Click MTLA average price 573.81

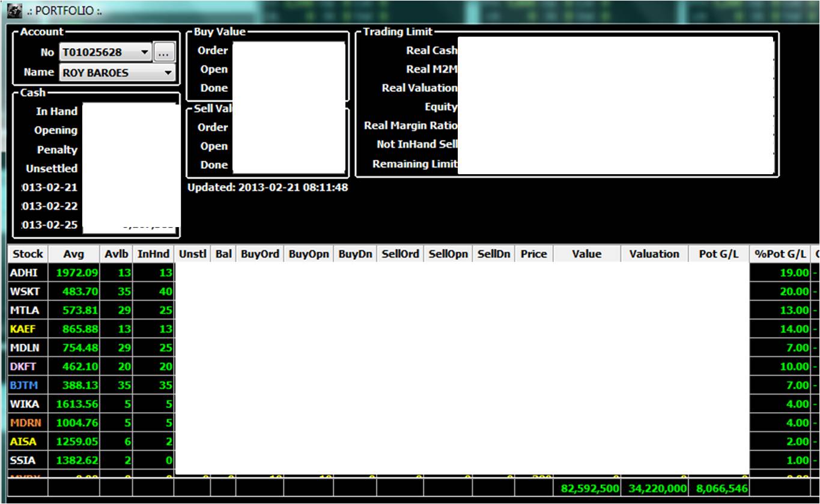click(74, 310)
